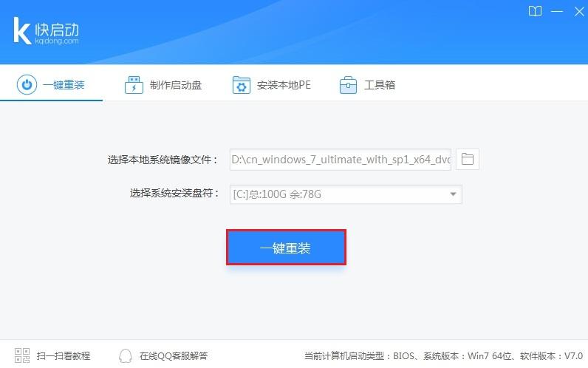Image resolution: width=588 pixels, height=368 pixels.
Task: Open the [C:]总:100G 余:78G combo box
Action: pos(346,194)
